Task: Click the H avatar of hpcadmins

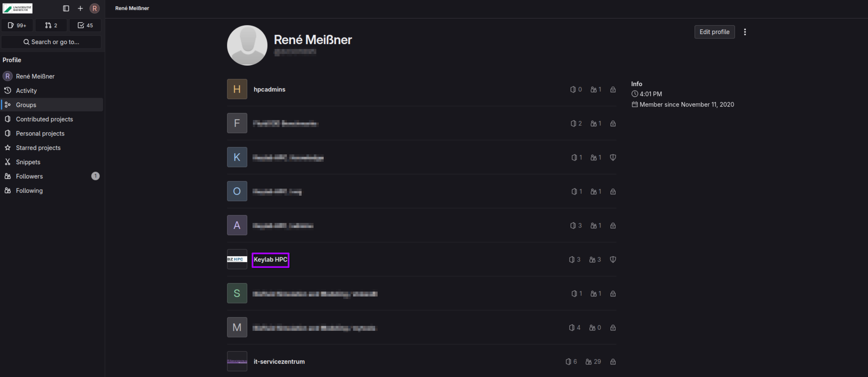Action: tap(237, 89)
